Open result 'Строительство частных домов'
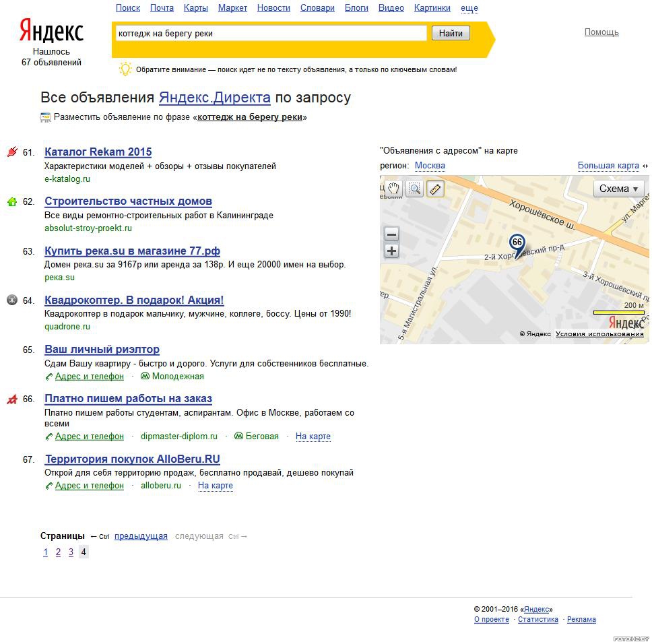Screen dimensions: 652x644 coord(128,201)
